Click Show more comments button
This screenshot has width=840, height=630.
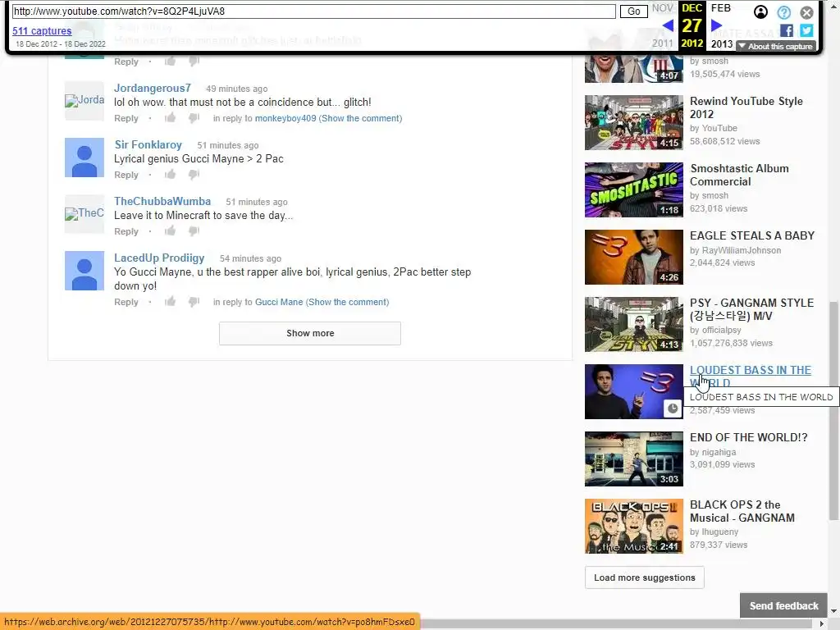click(309, 333)
